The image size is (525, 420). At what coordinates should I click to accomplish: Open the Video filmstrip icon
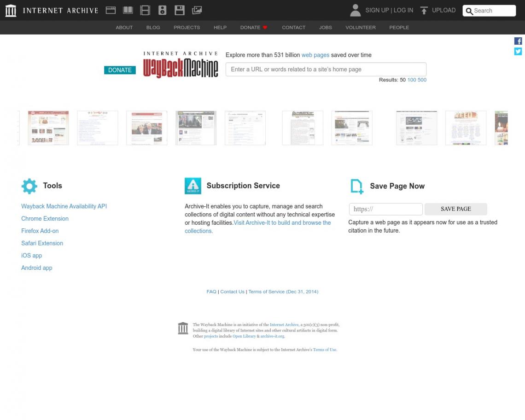pos(145,11)
